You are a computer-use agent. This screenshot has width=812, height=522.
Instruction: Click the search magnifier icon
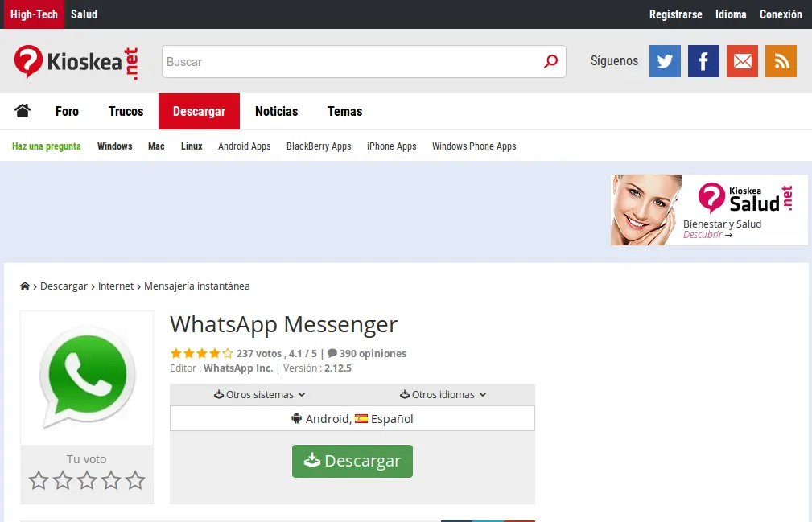click(551, 62)
